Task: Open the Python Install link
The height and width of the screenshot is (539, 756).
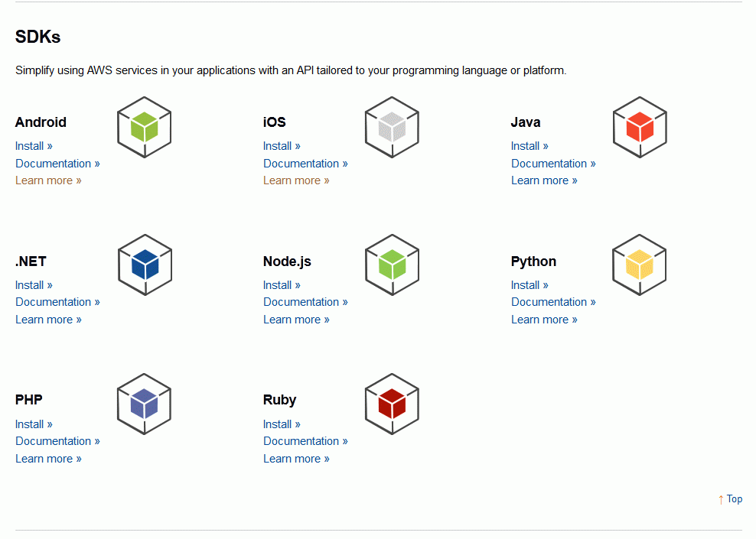Action: tap(530, 285)
